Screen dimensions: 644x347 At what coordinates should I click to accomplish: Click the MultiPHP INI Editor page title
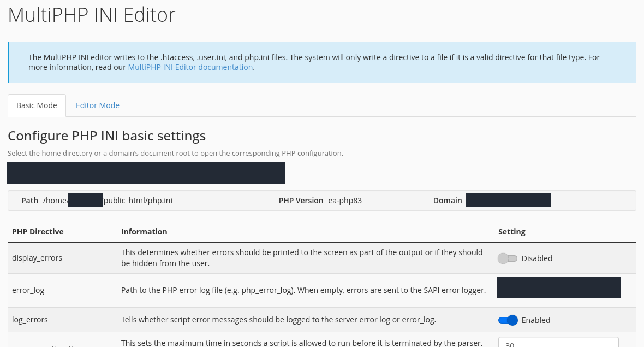(x=92, y=15)
